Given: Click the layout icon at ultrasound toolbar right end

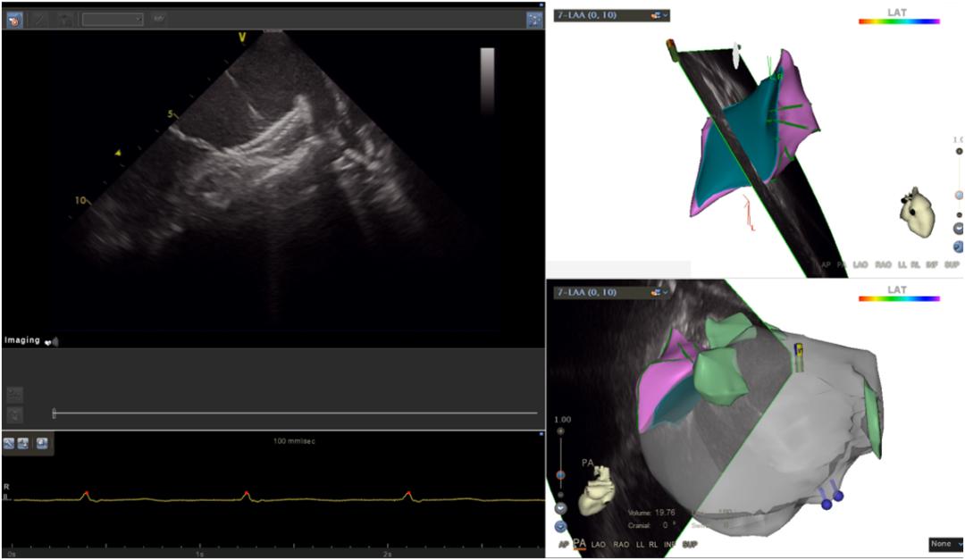Looking at the screenshot, I should 534,20.
